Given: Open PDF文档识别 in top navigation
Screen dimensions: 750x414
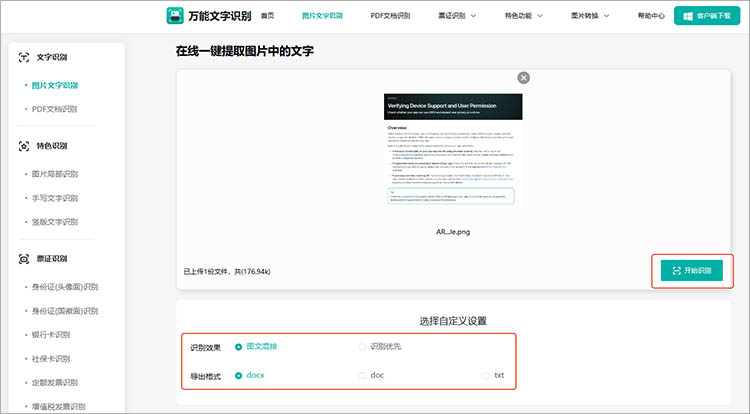Looking at the screenshot, I should point(390,16).
